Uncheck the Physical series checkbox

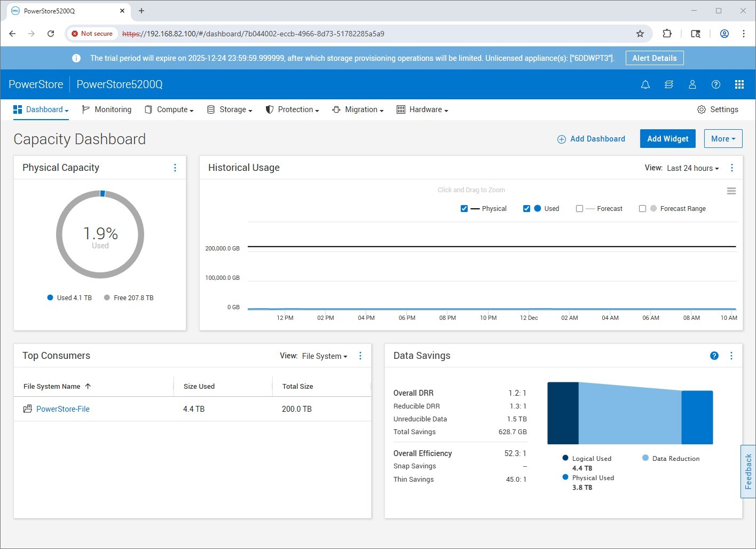464,209
